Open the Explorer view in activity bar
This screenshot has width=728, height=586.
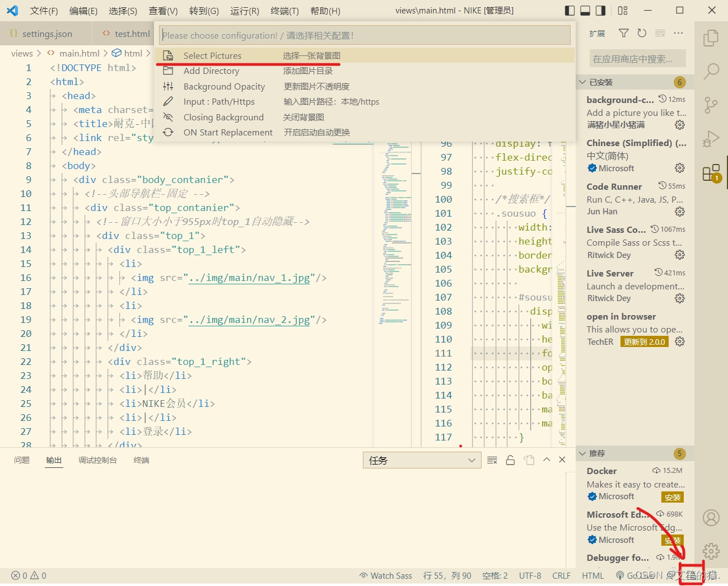(711, 38)
